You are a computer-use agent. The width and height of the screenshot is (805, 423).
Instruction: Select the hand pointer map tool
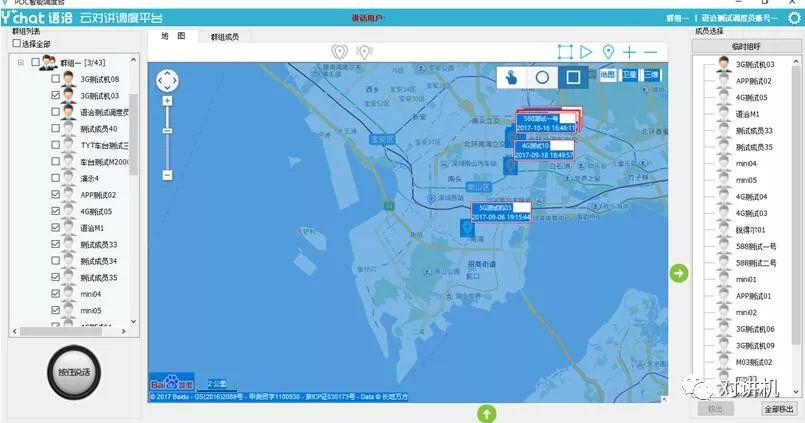point(512,78)
